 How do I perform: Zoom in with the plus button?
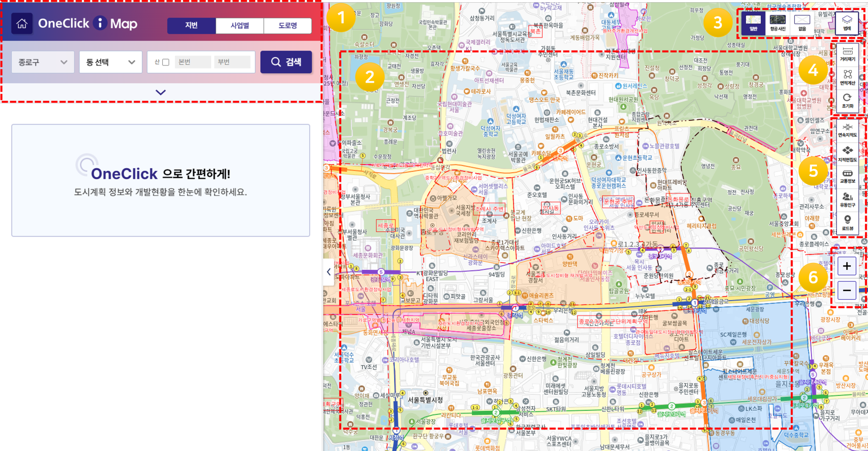(x=847, y=266)
